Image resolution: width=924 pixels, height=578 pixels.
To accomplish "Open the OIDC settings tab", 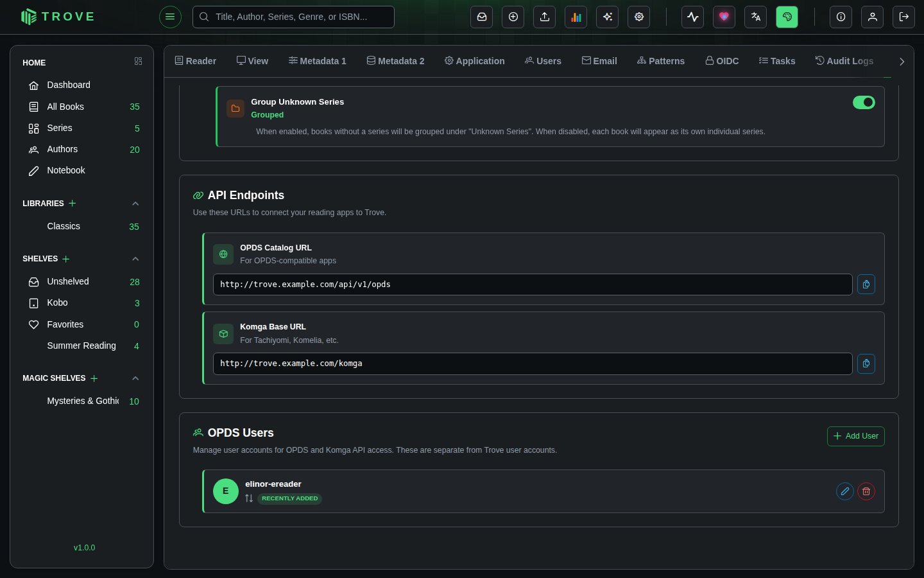I will pos(722,61).
